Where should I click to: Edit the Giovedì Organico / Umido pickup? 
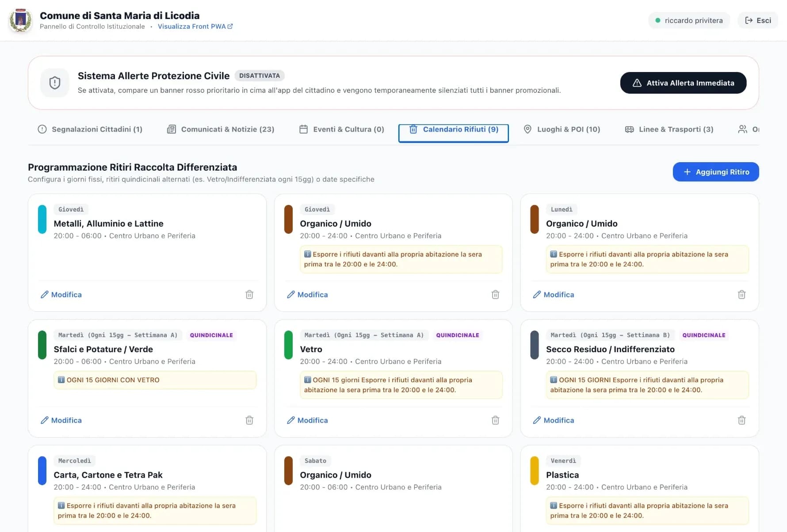coord(307,295)
